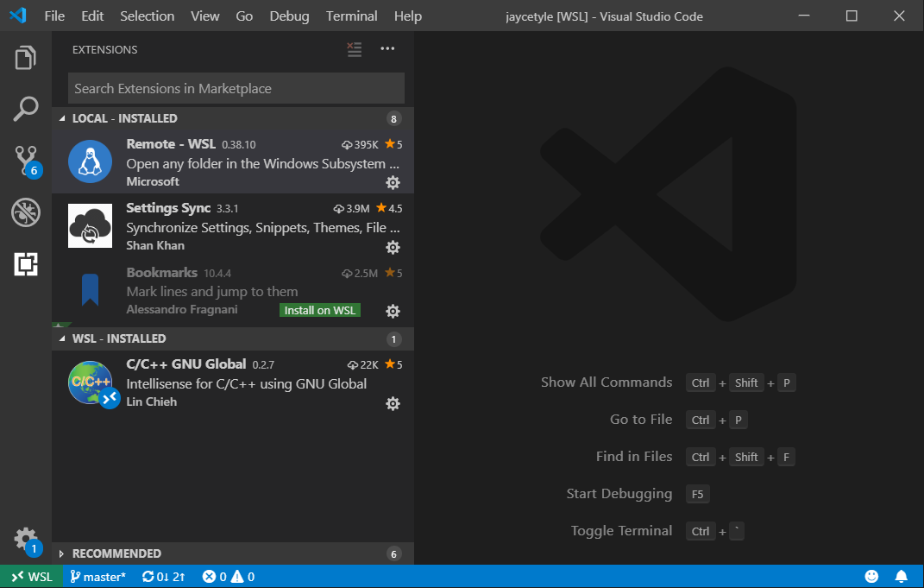Synchronize changes 0↓ 2↑ in status bar
This screenshot has height=588, width=924.
click(x=164, y=576)
